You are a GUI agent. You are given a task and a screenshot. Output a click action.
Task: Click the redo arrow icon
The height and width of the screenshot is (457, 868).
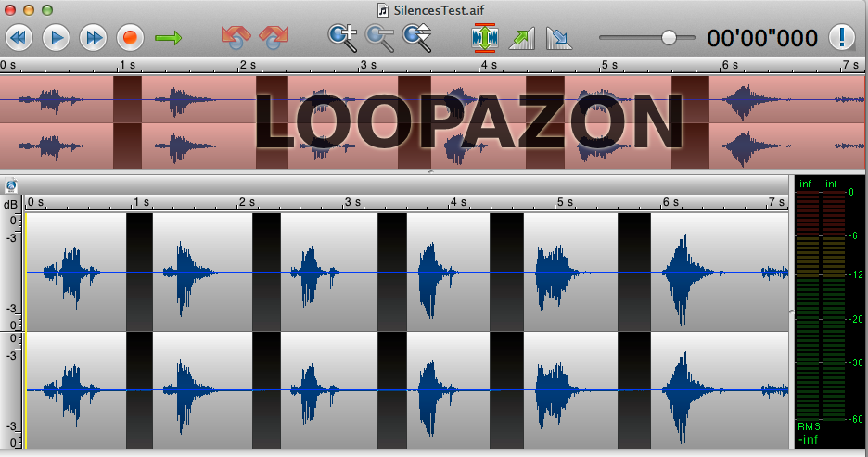[274, 38]
